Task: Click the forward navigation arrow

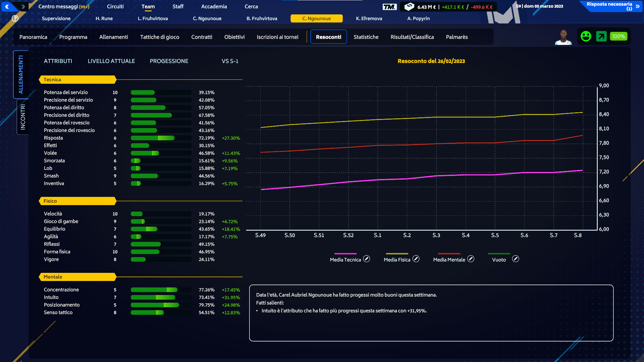Action: pos(22,6)
